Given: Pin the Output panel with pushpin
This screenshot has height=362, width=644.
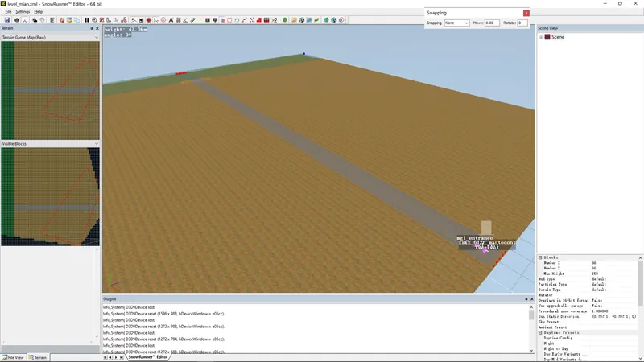Looking at the screenshot, I should (526, 299).
